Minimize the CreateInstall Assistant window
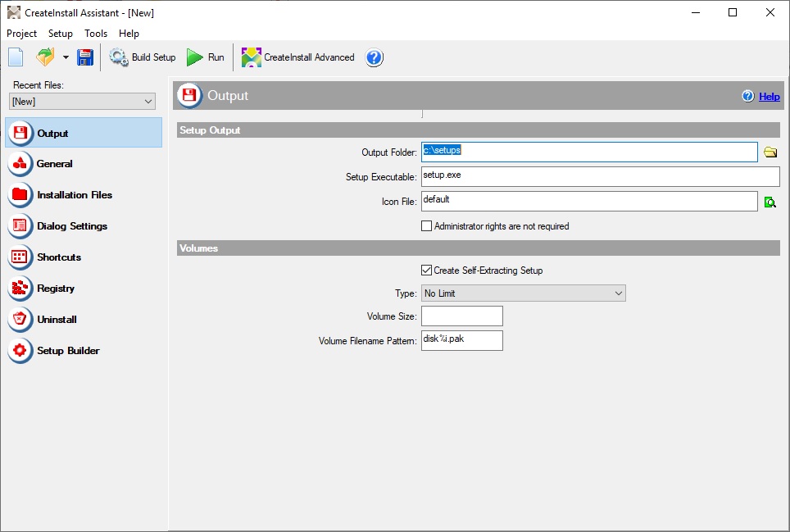This screenshot has width=790, height=532. coord(696,12)
